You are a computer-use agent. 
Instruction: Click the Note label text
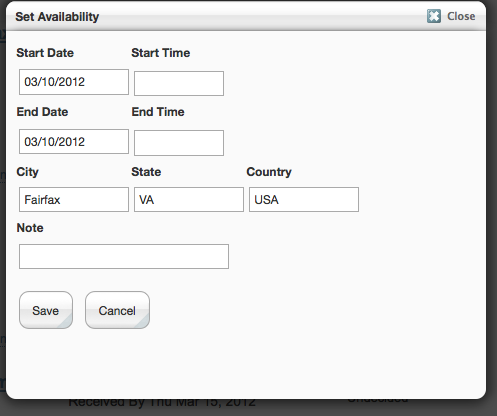[x=30, y=228]
